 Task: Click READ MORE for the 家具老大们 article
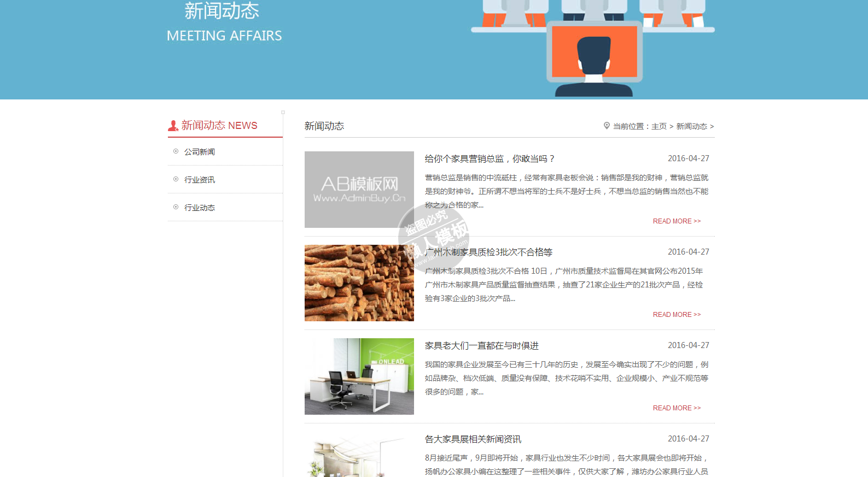(676, 408)
